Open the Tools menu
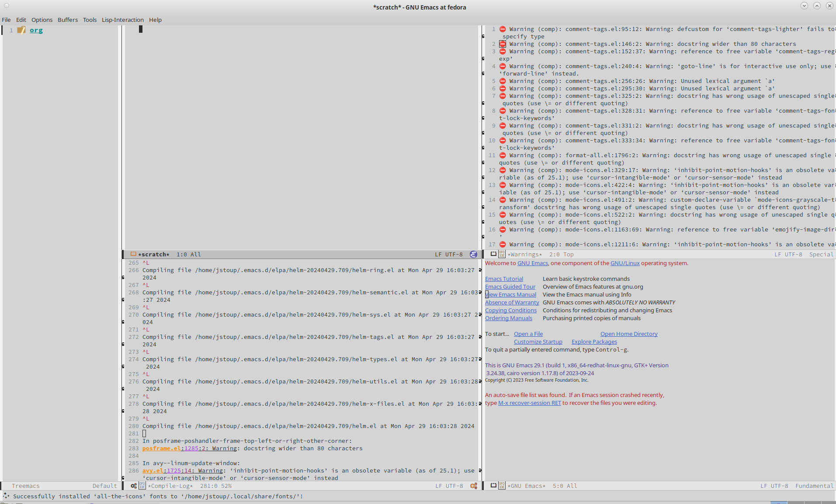The width and height of the screenshot is (836, 504). pos(90,20)
